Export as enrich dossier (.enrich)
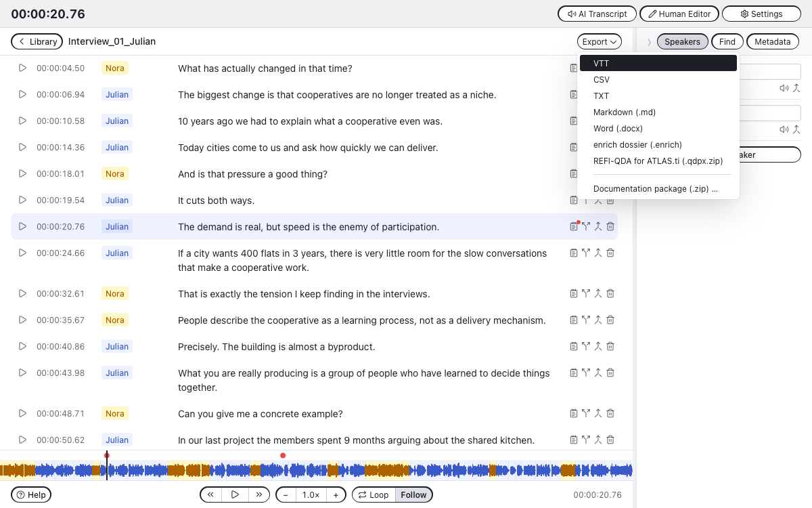The height and width of the screenshot is (508, 812). click(x=658, y=144)
